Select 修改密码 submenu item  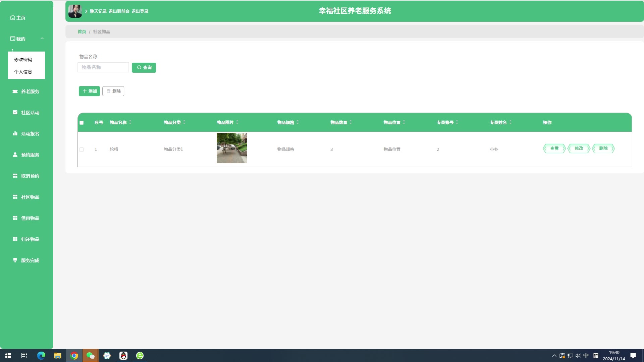coord(23,60)
